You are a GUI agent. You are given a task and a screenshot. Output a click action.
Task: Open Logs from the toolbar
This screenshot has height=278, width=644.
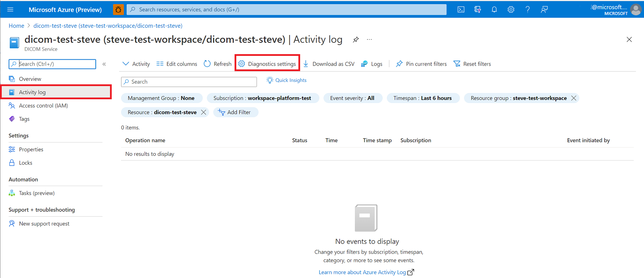coord(372,64)
